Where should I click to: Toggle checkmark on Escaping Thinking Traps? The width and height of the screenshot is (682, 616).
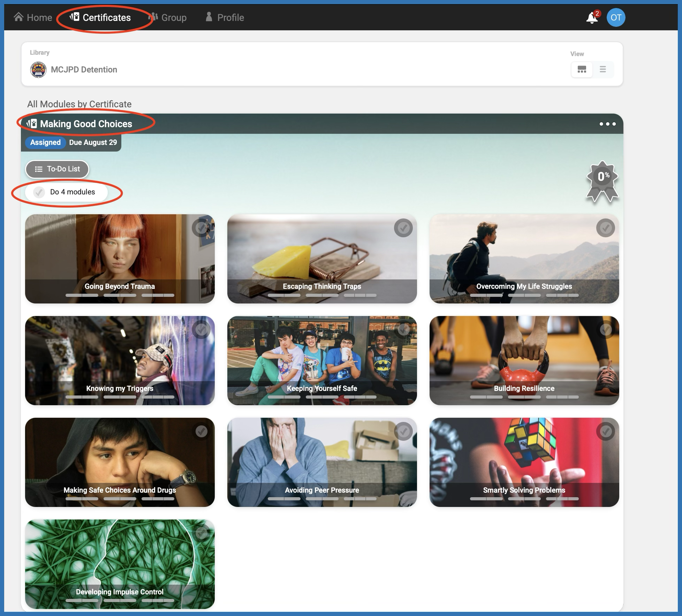click(x=403, y=228)
